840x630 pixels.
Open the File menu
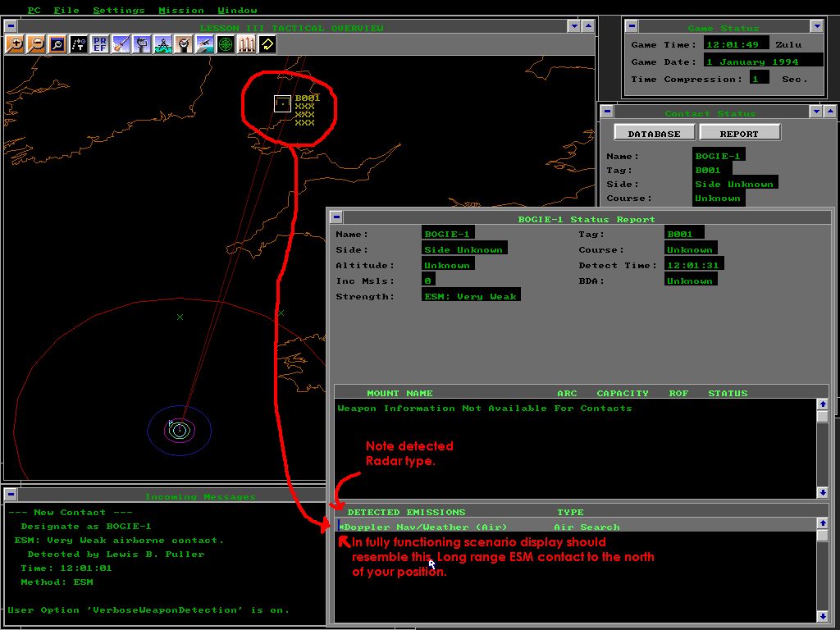click(66, 10)
